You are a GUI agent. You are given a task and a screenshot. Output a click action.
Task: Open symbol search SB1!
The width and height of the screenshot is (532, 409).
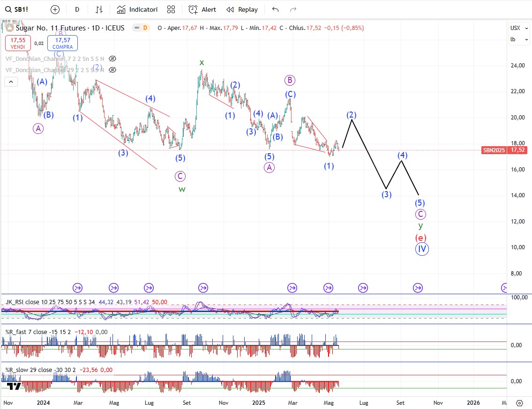(17, 9)
